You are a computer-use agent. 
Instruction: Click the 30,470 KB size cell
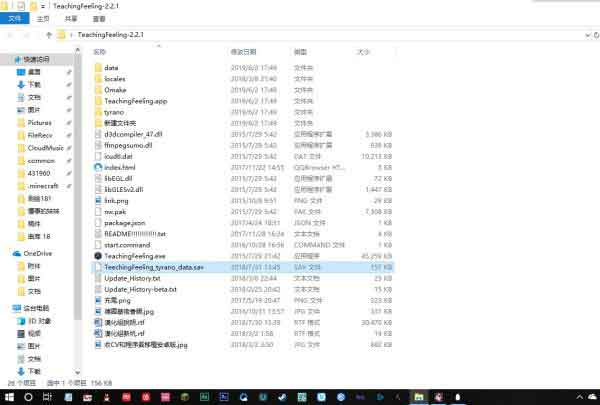point(377,323)
